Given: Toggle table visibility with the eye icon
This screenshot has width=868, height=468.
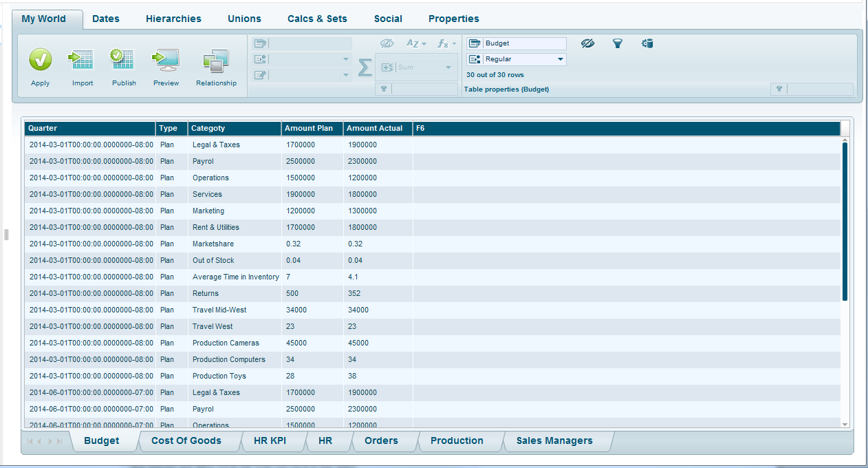Looking at the screenshot, I should 587,43.
